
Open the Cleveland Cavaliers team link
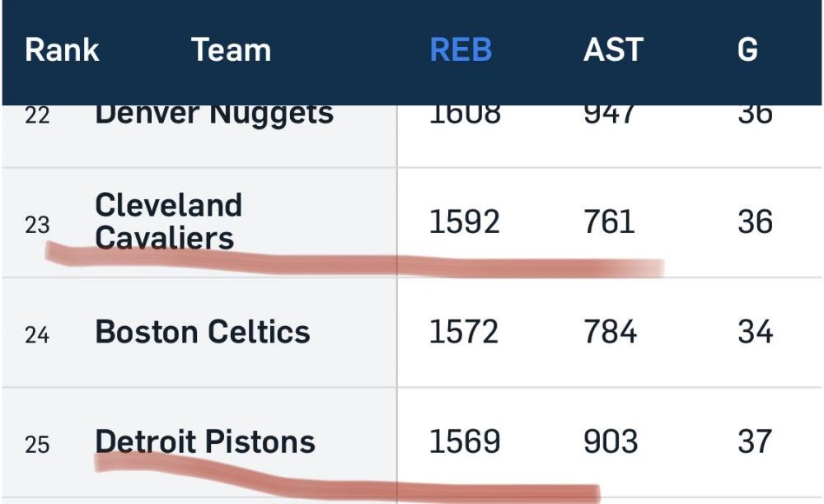point(168,222)
